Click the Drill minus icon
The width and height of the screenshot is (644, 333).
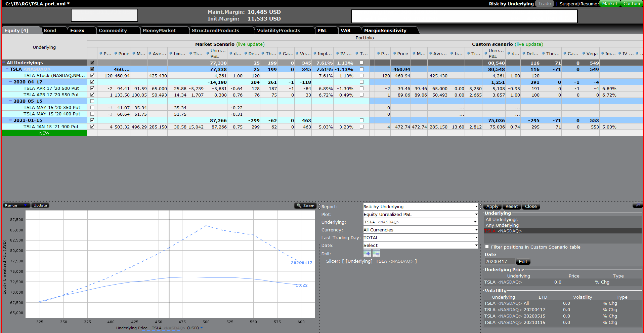coord(376,254)
